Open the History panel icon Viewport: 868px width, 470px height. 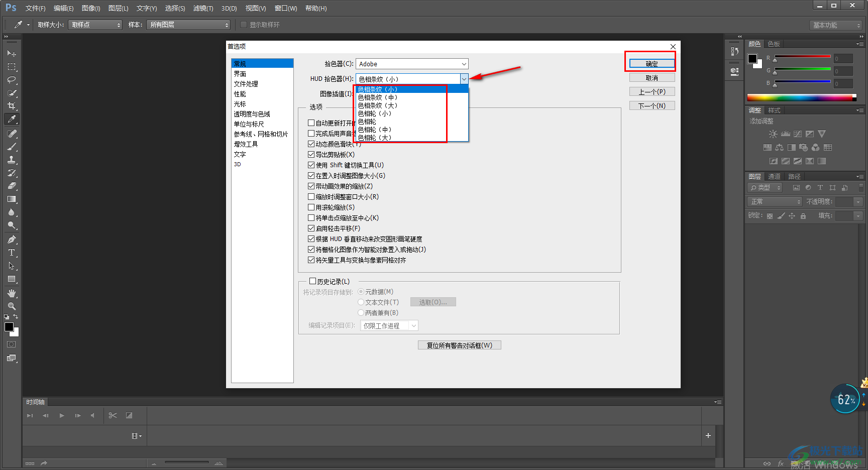[x=735, y=51]
